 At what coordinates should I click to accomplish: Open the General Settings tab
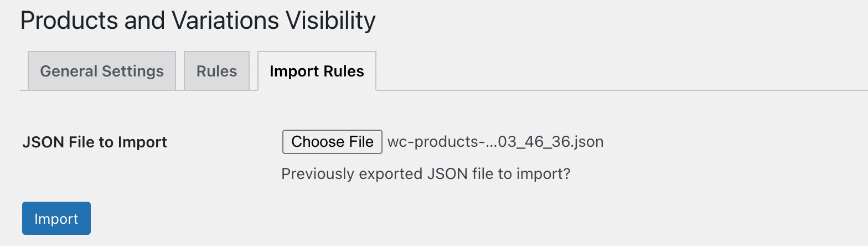click(102, 71)
